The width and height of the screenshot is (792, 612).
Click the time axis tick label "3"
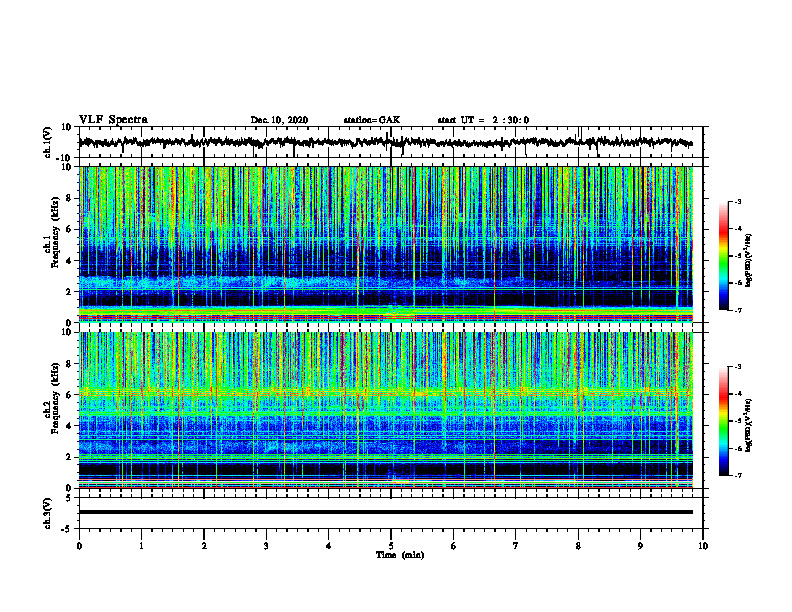266,546
